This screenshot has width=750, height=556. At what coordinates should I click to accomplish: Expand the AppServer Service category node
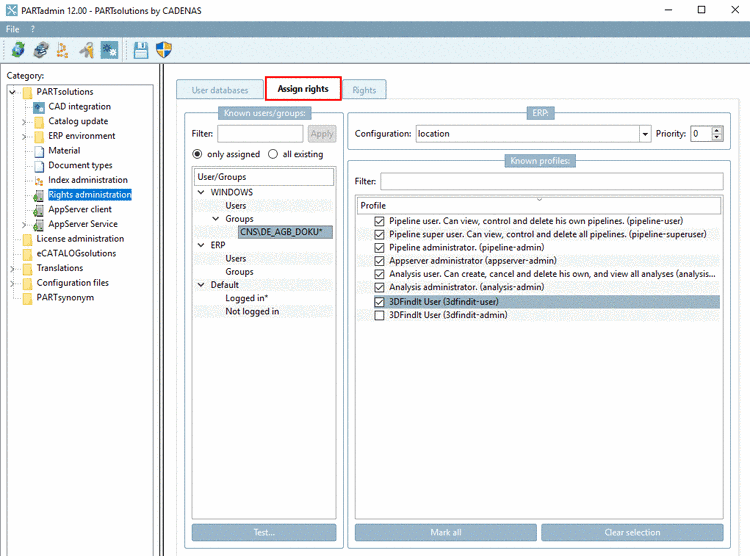tap(24, 225)
